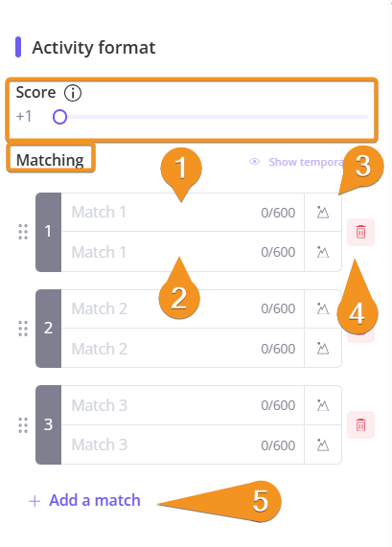Add image to first Match 2 field
This screenshot has height=547, width=392.
(323, 308)
